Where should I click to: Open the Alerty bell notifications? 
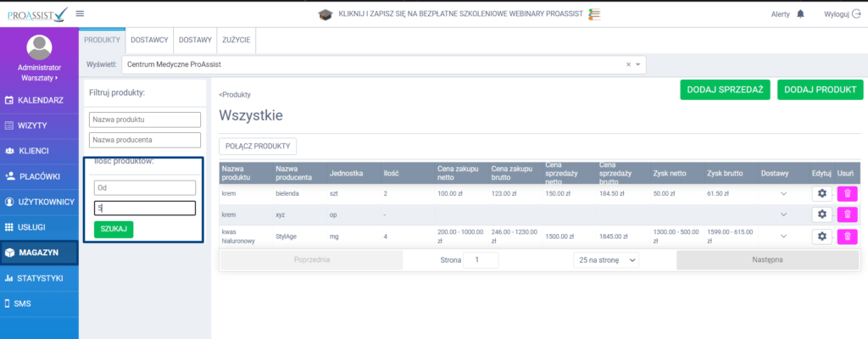tap(801, 14)
